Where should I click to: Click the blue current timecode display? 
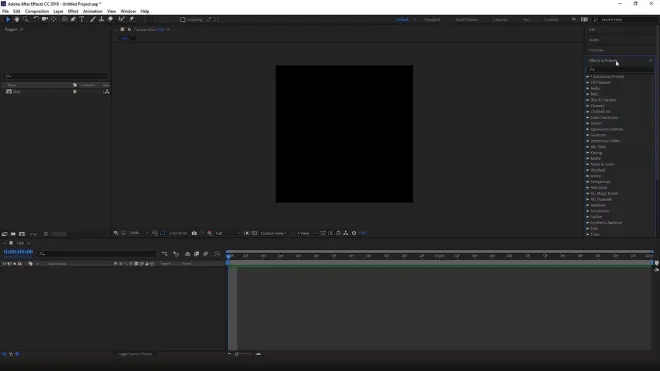(x=19, y=252)
